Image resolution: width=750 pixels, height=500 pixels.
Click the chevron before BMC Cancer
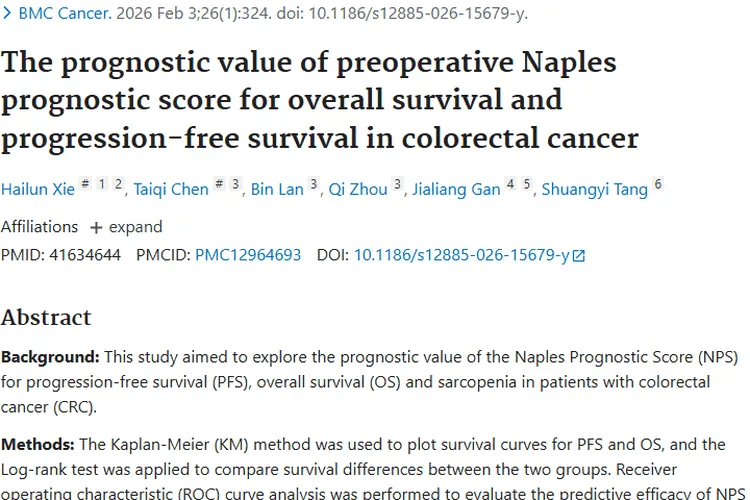(x=7, y=14)
